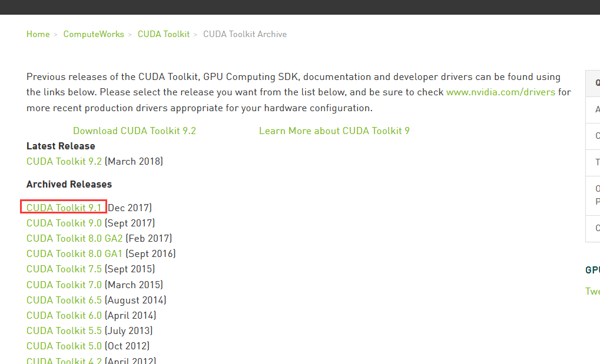Open CUDA Toolkit 9.2 latest release link

[64, 161]
